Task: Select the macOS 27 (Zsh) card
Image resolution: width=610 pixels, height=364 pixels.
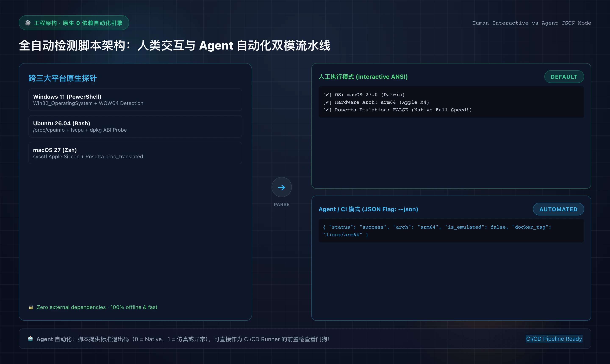Action: (135, 153)
